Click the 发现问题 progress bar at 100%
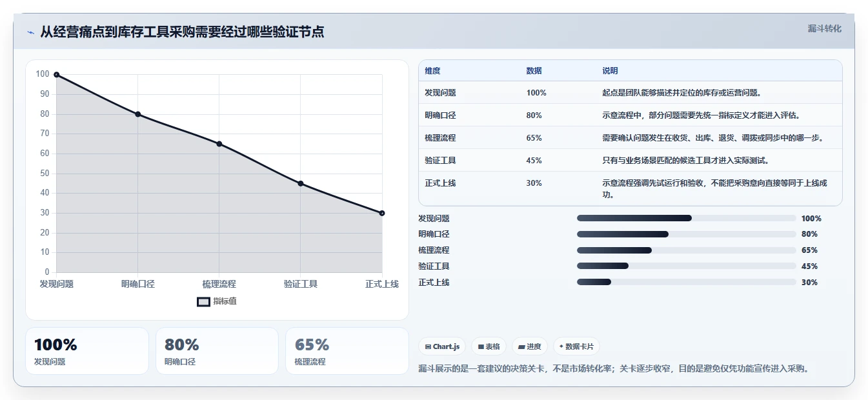The width and height of the screenshot is (868, 400). coord(687,218)
